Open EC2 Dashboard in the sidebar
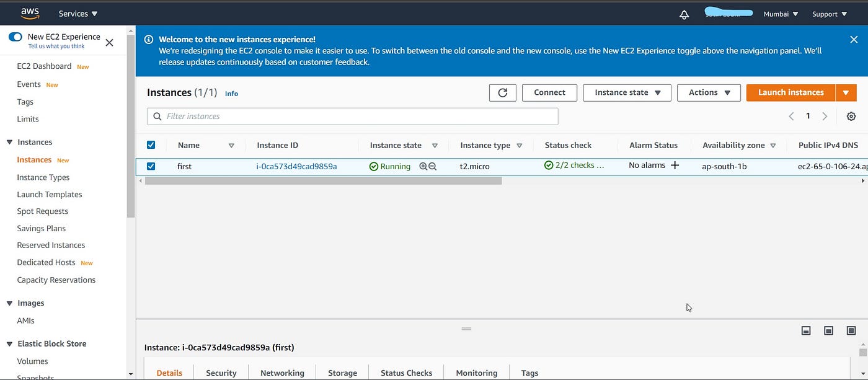This screenshot has height=380, width=868. pyautogui.click(x=44, y=66)
